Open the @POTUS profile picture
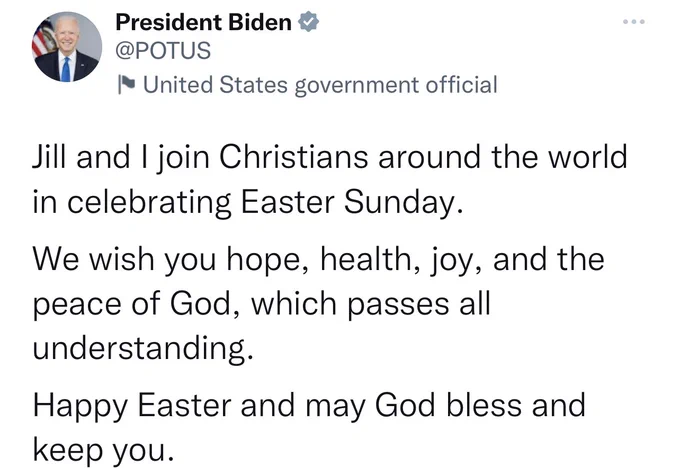 67,47
